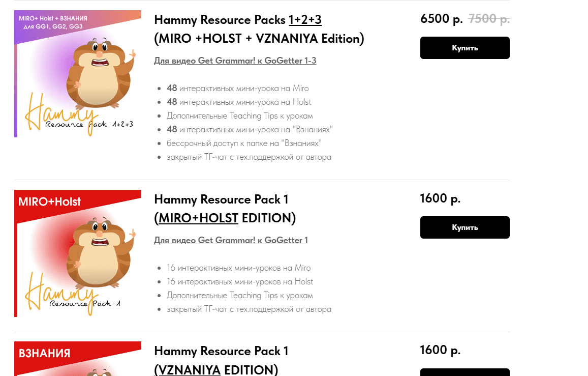Select the '48 интерактивных мини-урока на Holst' line
Screen dimensions: 588x376
pyautogui.click(x=239, y=102)
